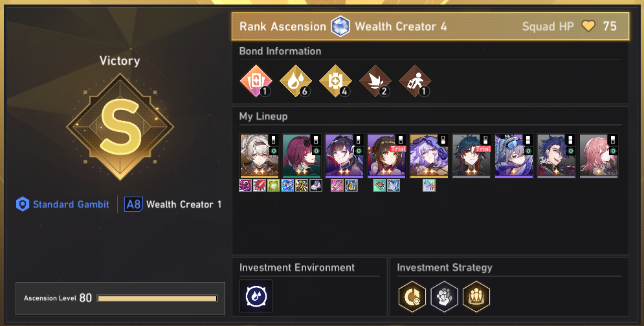Click the gold crowd strategy hexagon icon

coord(476,296)
